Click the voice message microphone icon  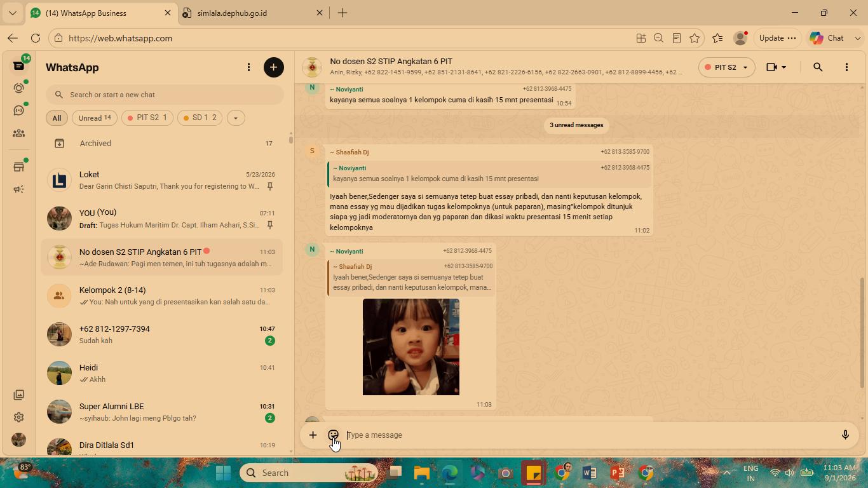(845, 435)
